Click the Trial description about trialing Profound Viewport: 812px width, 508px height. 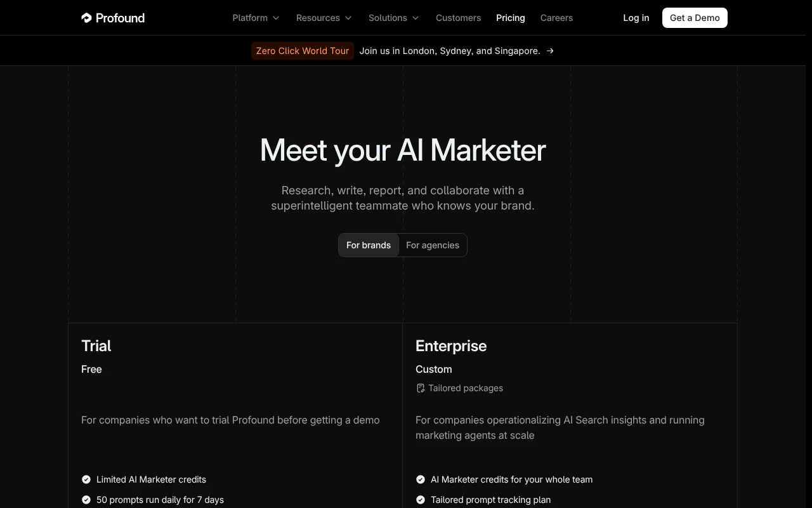(230, 420)
